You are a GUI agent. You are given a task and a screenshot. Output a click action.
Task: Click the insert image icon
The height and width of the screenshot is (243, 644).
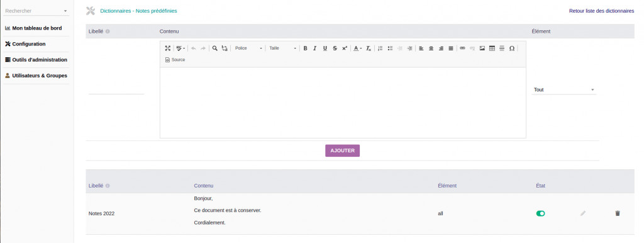(482, 48)
